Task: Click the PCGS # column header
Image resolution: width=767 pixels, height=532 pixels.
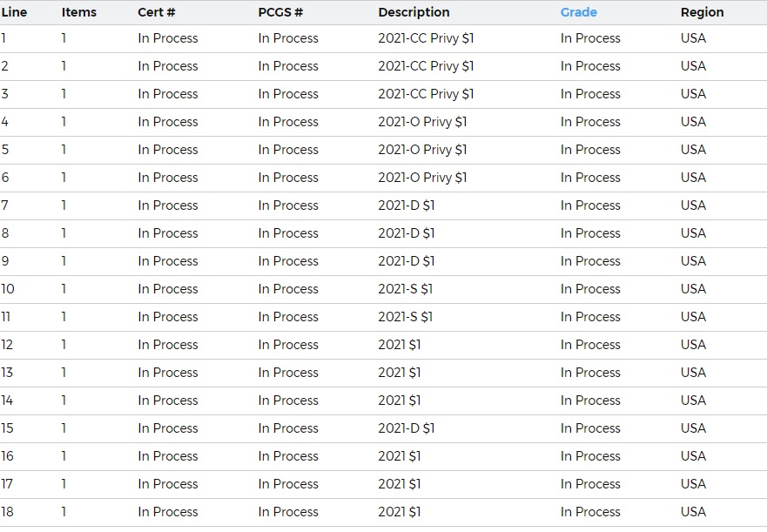Action: pos(280,12)
